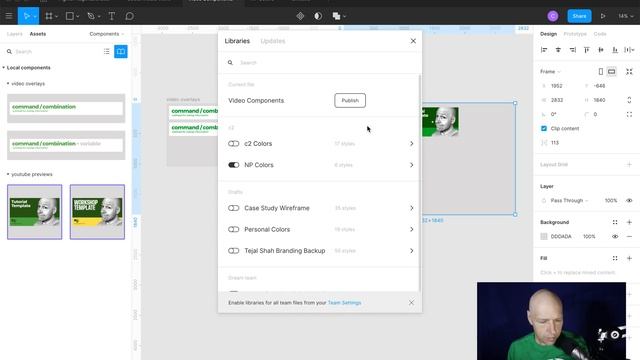Viewport: 640px width, 360px height.
Task: Switch assets to list view
Action: [107, 51]
